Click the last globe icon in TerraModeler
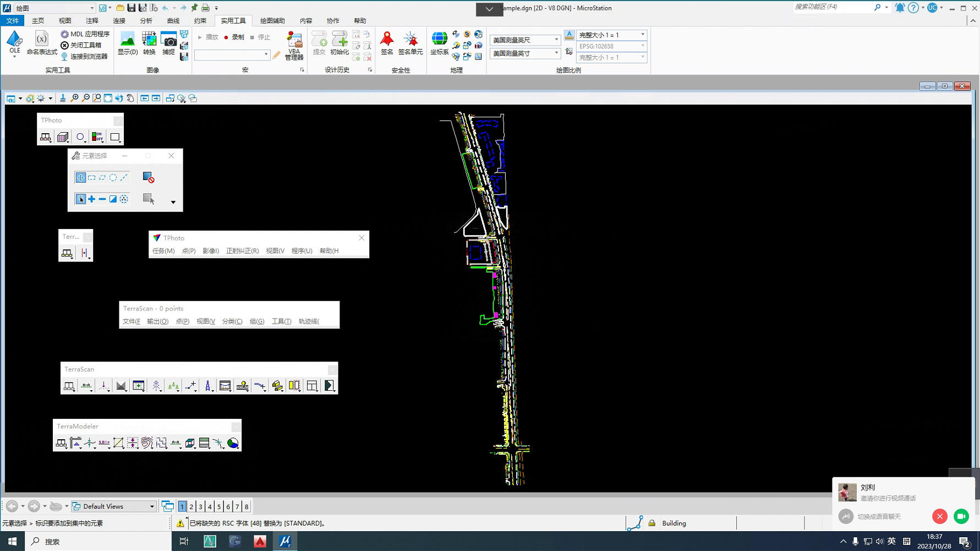The height and width of the screenshot is (551, 980). coord(233,443)
